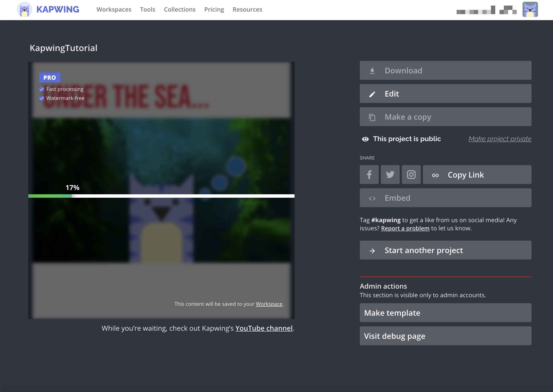Click the Watermark-free checkmark

(x=42, y=98)
